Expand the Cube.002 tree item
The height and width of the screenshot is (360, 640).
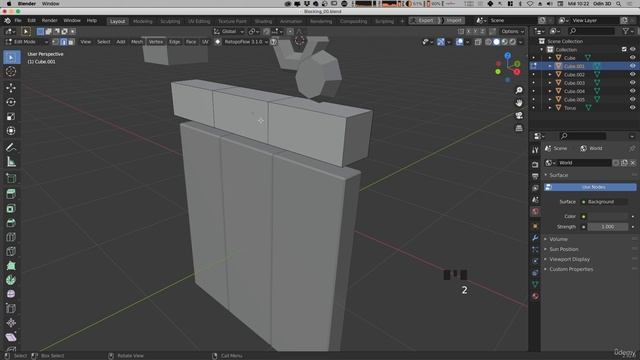[x=550, y=75]
